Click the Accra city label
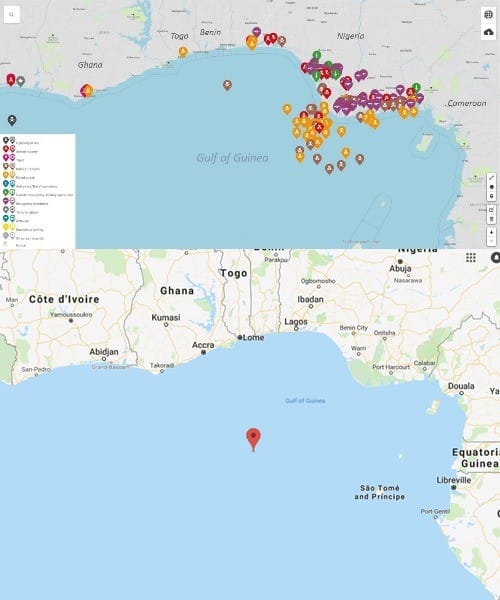The width and height of the screenshot is (500, 600). (x=203, y=345)
